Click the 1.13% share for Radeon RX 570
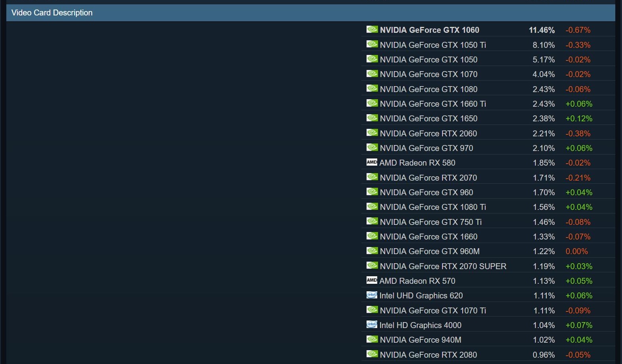The width and height of the screenshot is (622, 364). point(544,281)
